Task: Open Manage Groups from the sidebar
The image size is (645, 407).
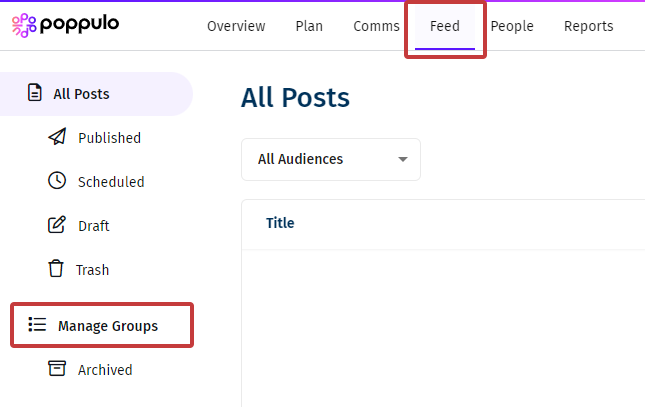Action: click(107, 326)
